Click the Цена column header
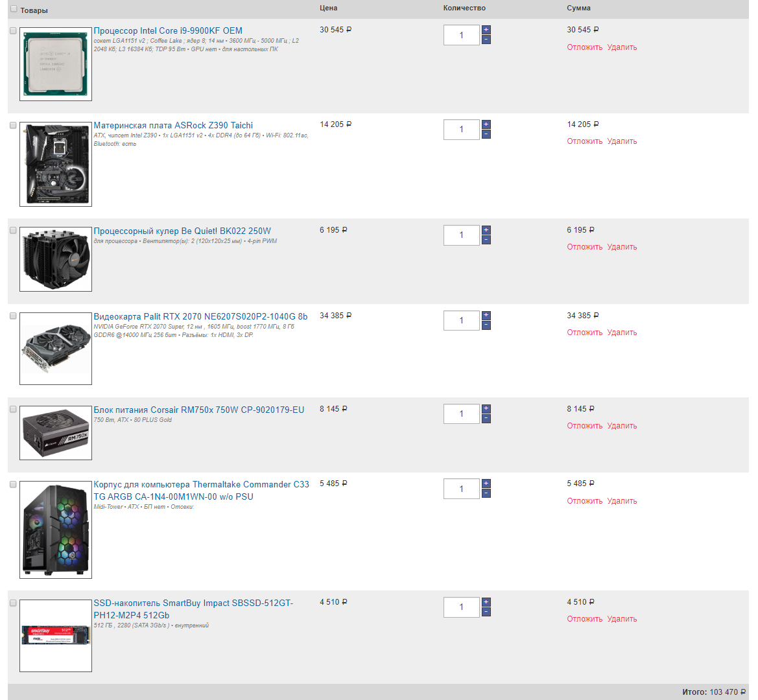The height and width of the screenshot is (700, 758). 328,8
